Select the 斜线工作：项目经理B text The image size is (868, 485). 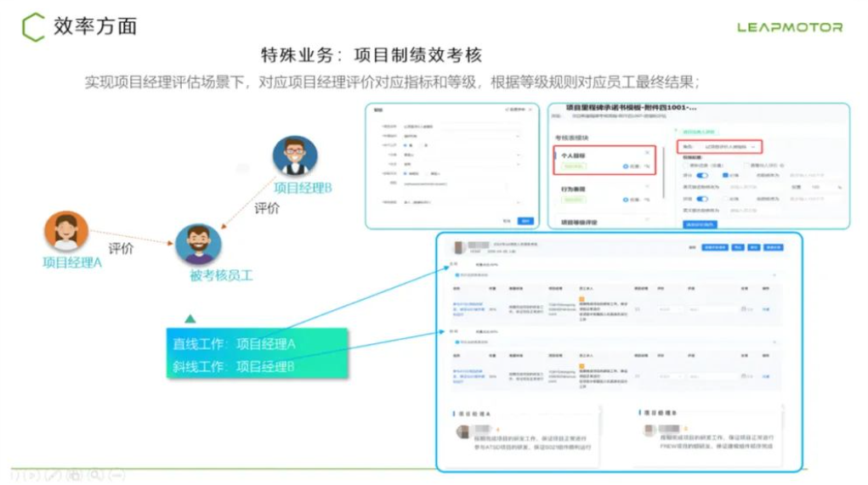(x=233, y=366)
